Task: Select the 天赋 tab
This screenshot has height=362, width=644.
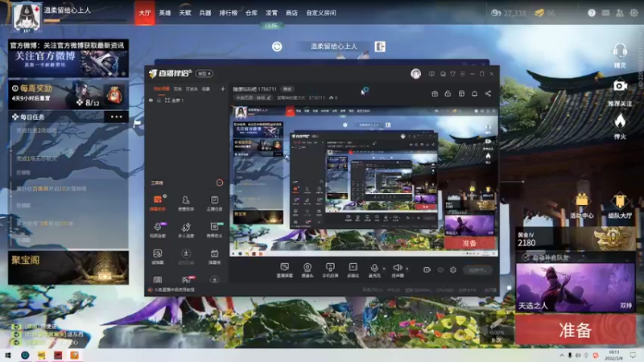Action: pyautogui.click(x=185, y=13)
